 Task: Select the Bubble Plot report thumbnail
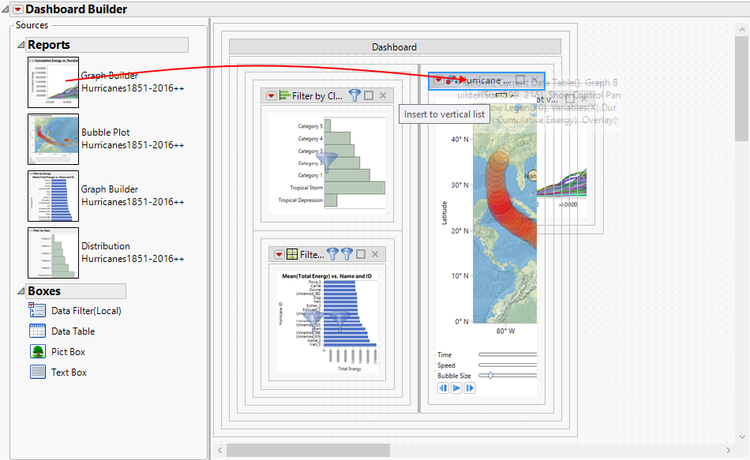coord(53,139)
